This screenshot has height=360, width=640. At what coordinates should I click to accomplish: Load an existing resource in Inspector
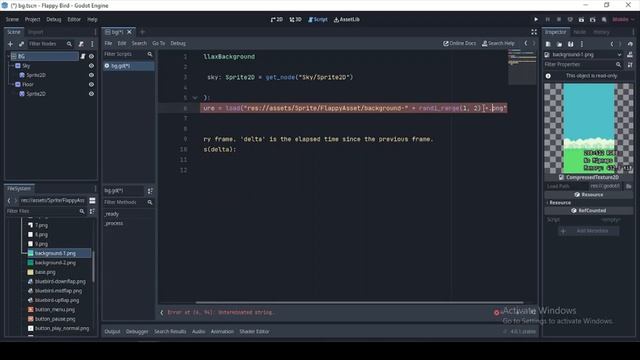click(x=559, y=44)
